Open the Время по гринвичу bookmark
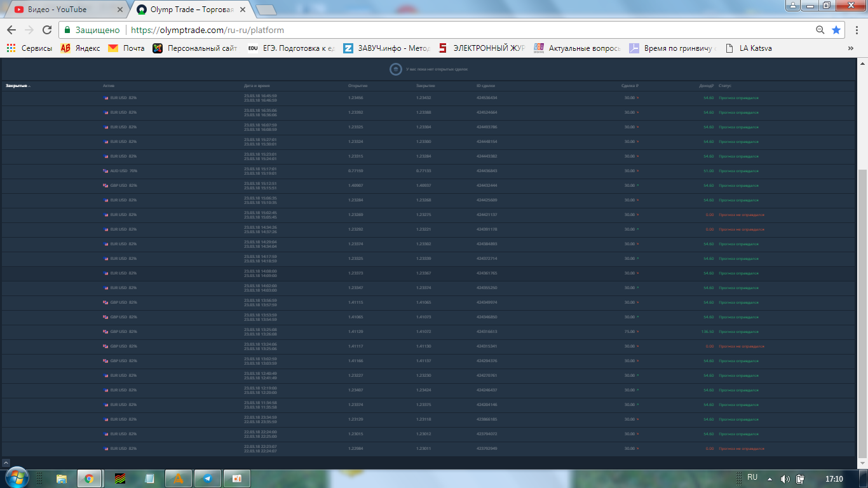 click(x=673, y=48)
